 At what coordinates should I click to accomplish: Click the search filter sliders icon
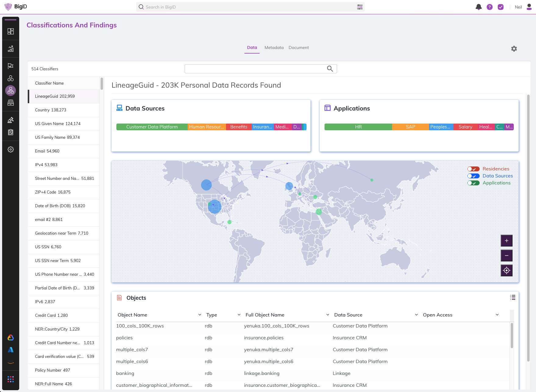click(x=360, y=7)
